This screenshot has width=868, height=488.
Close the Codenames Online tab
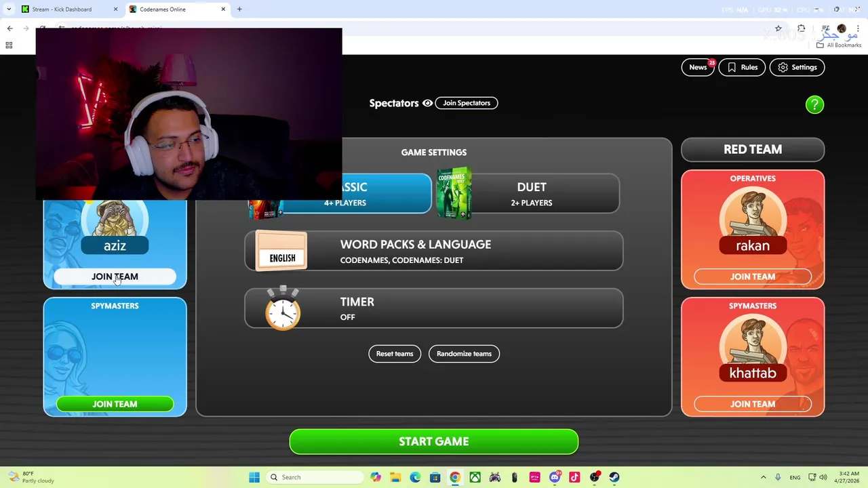[223, 9]
